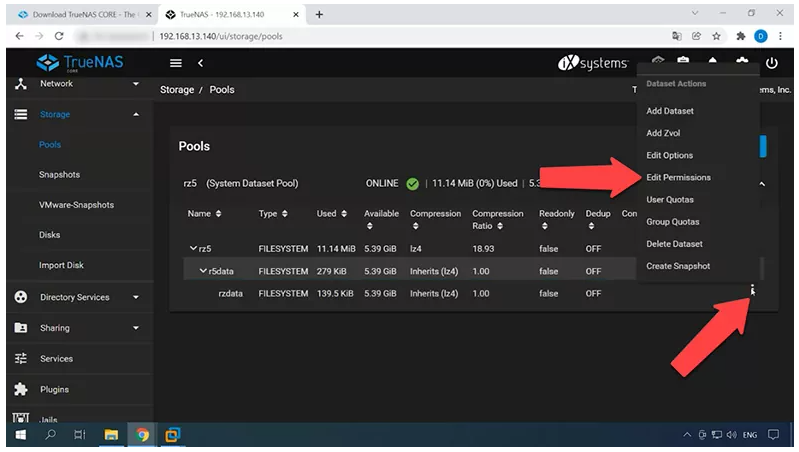Expand Directory Services section
This screenshot has width=799, height=452.
click(136, 297)
